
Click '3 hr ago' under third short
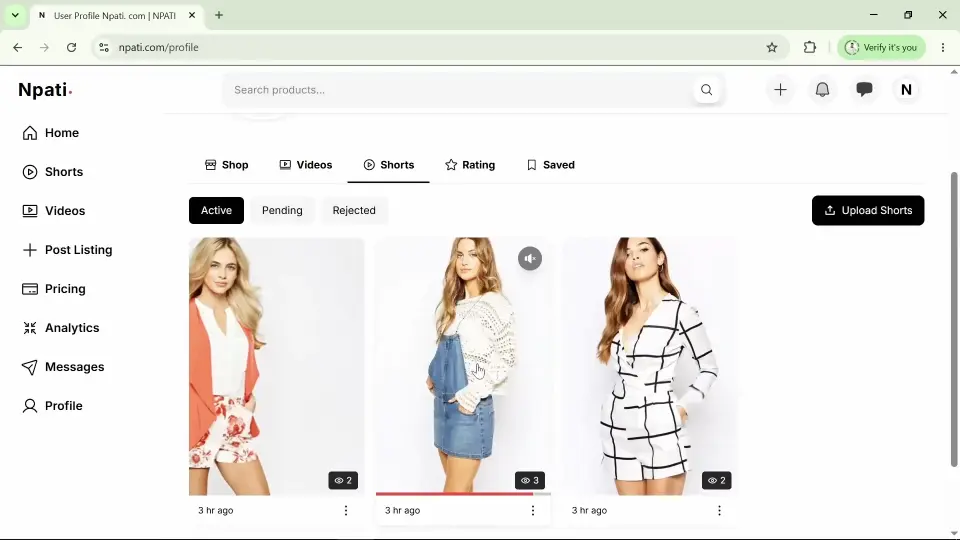pyautogui.click(x=589, y=511)
